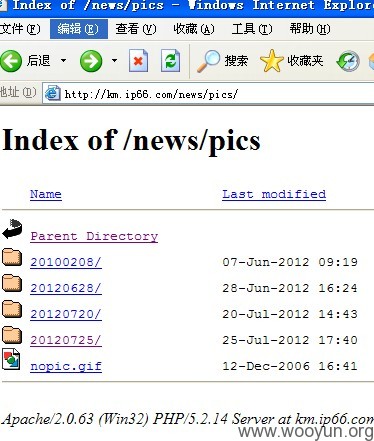Click folder icon beside 20100208/
Viewport: 374px width, 441px height.
(12, 257)
